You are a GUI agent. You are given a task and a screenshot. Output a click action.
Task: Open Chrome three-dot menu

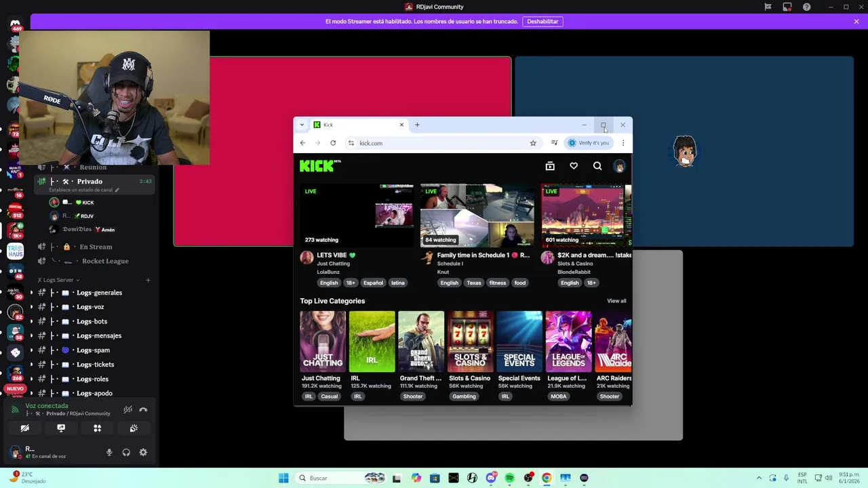pos(623,143)
